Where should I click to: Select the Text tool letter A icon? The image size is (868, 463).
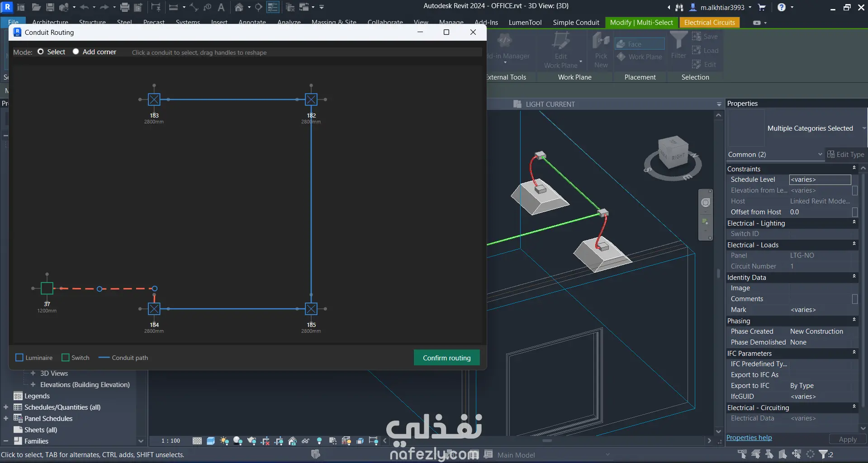(221, 7)
